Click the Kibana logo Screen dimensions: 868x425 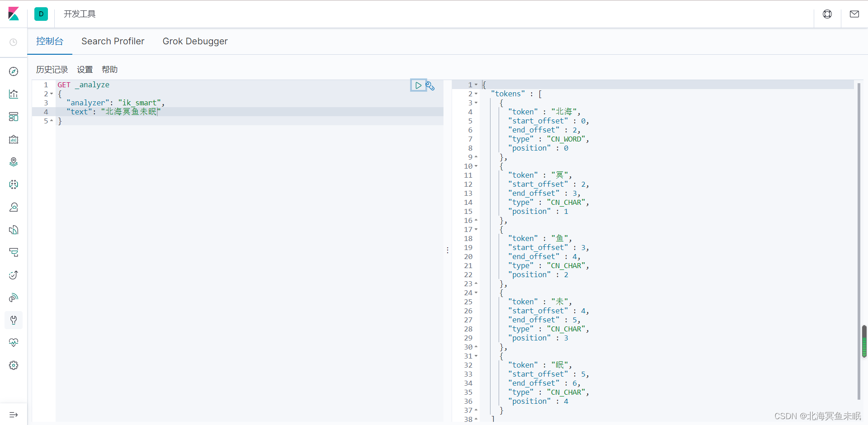point(14,14)
